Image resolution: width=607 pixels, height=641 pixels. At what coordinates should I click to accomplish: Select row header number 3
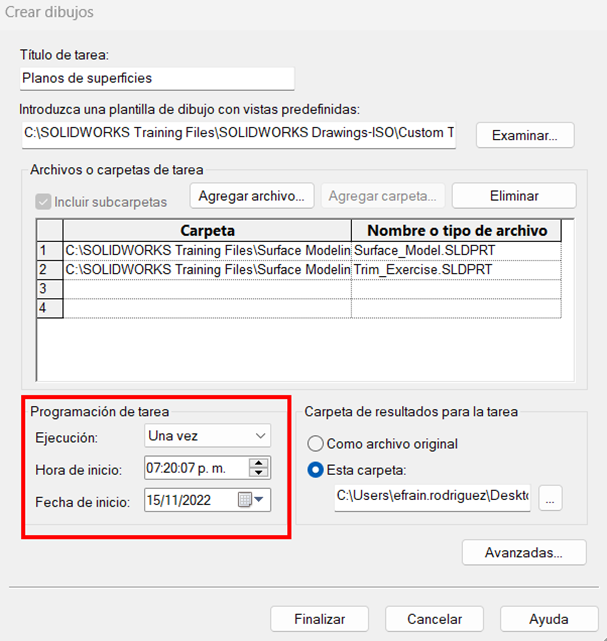pos(49,289)
